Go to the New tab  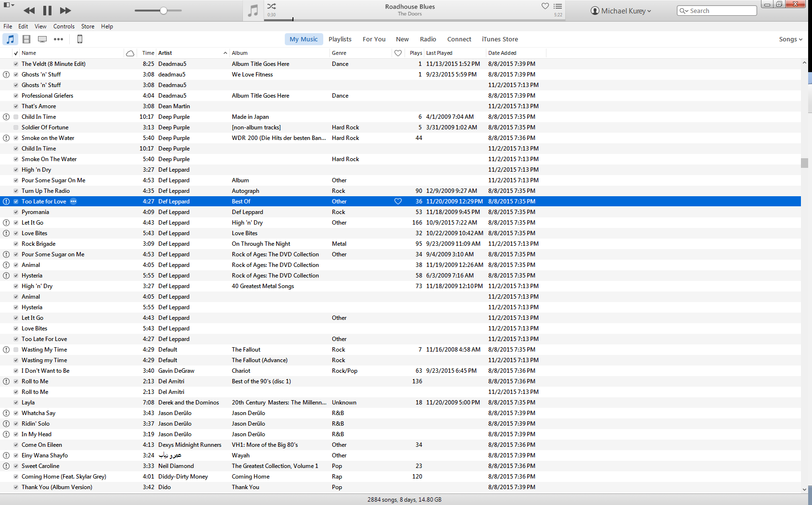(x=402, y=39)
